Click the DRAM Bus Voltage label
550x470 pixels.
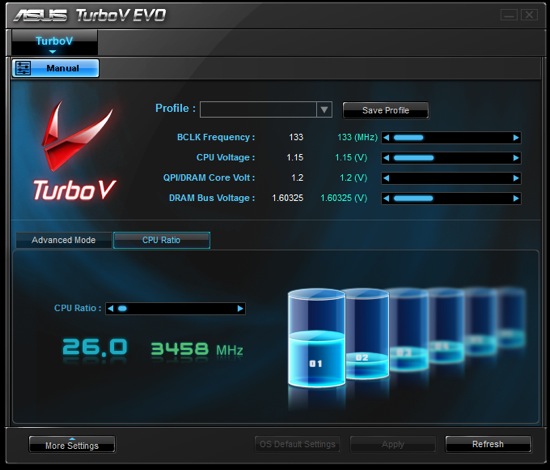[x=212, y=198]
